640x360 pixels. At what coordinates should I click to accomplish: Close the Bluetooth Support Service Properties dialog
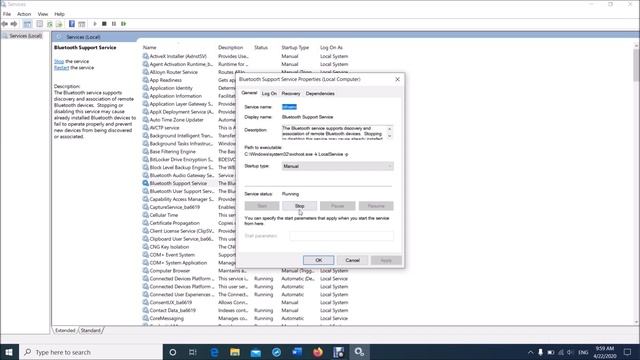[x=398, y=79]
